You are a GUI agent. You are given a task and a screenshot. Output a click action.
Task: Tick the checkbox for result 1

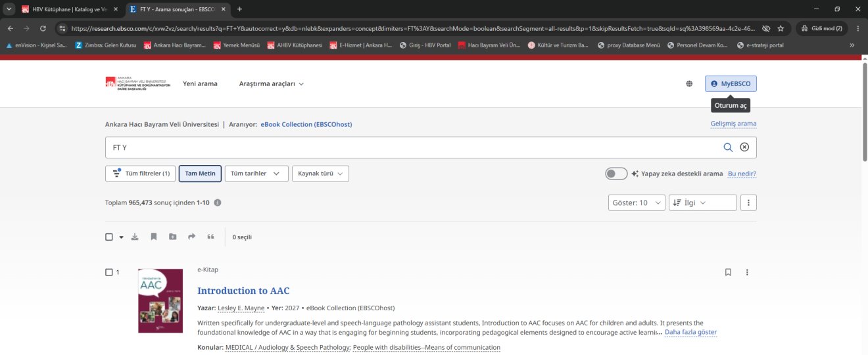pyautogui.click(x=109, y=272)
